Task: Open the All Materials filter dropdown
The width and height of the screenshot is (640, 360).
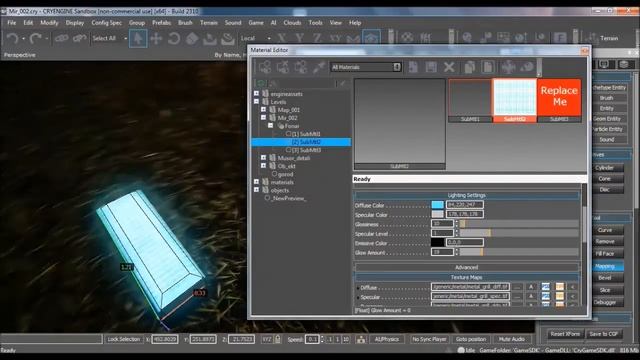Action: [x=366, y=67]
